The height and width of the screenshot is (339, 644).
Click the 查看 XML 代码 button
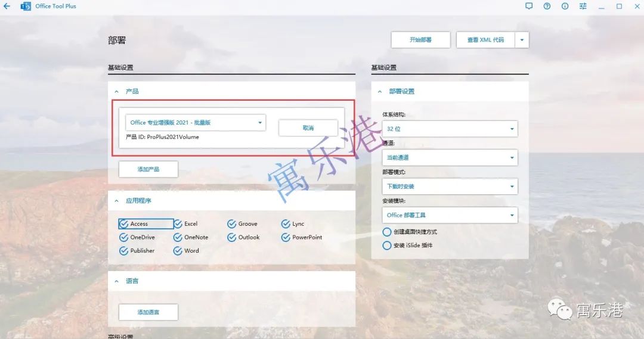tap(485, 40)
